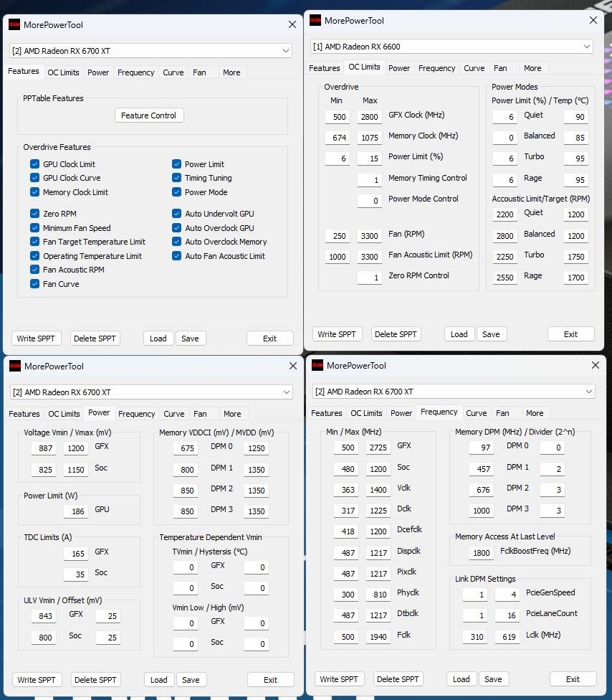This screenshot has width=612, height=700.
Task: Open the More tab in the Power tab window
Action: (232, 414)
